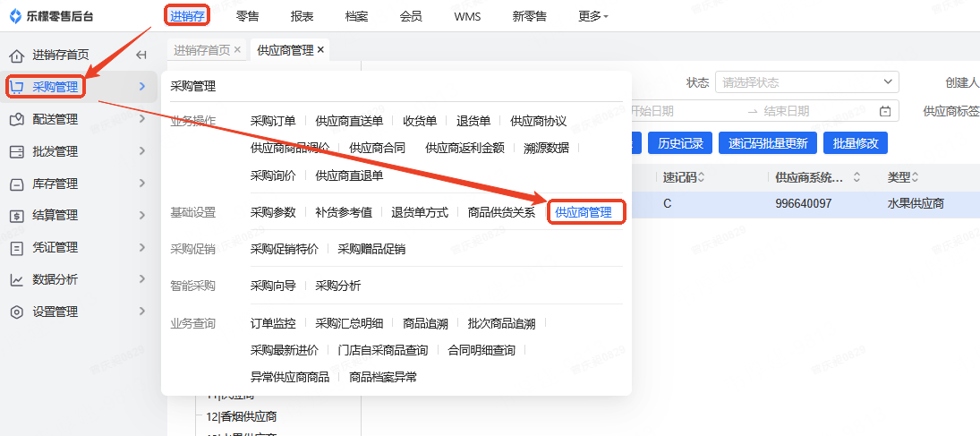This screenshot has width=980, height=436.
Task: Expand the 设置管理 chevron
Action: (142, 311)
